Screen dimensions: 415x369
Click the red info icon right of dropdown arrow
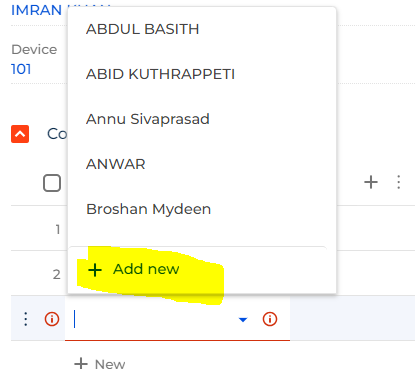click(270, 319)
